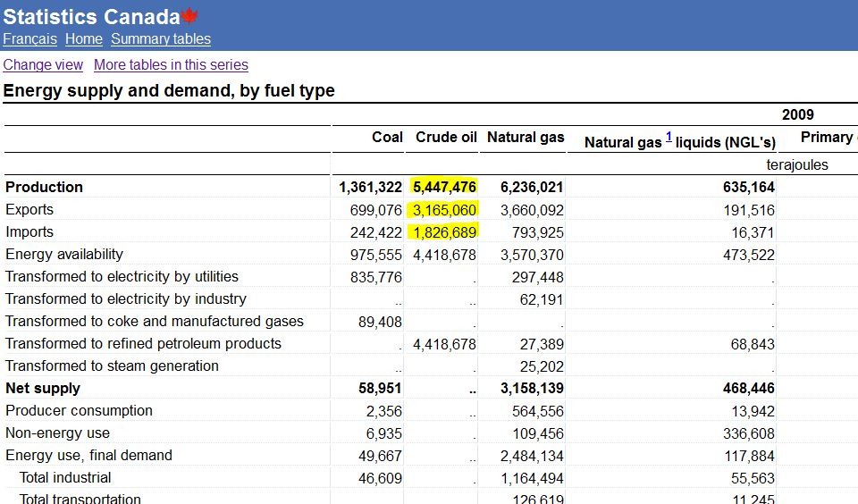Click NGL imports value 16,371
The width and height of the screenshot is (858, 504).
coord(753,232)
